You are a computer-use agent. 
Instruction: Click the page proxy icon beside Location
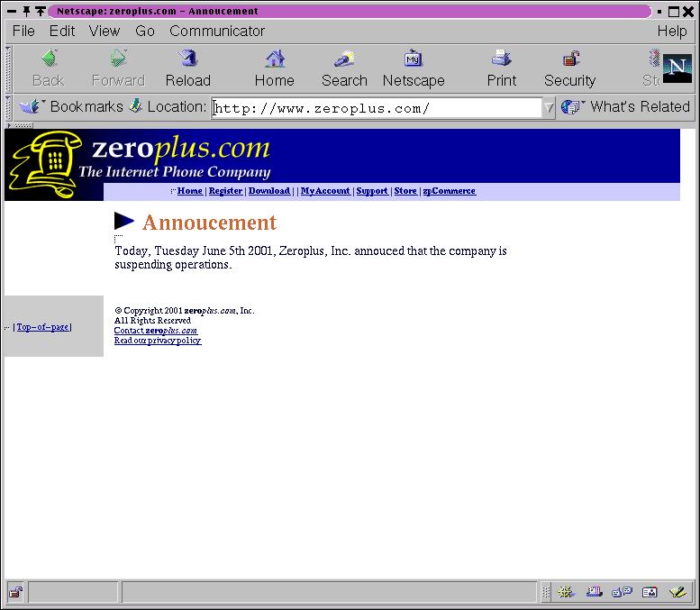pyautogui.click(x=136, y=106)
